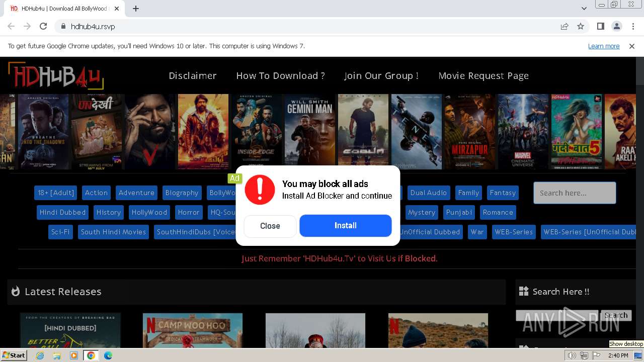Bookmark this page with star icon
This screenshot has height=362, width=644.
(x=581, y=26)
